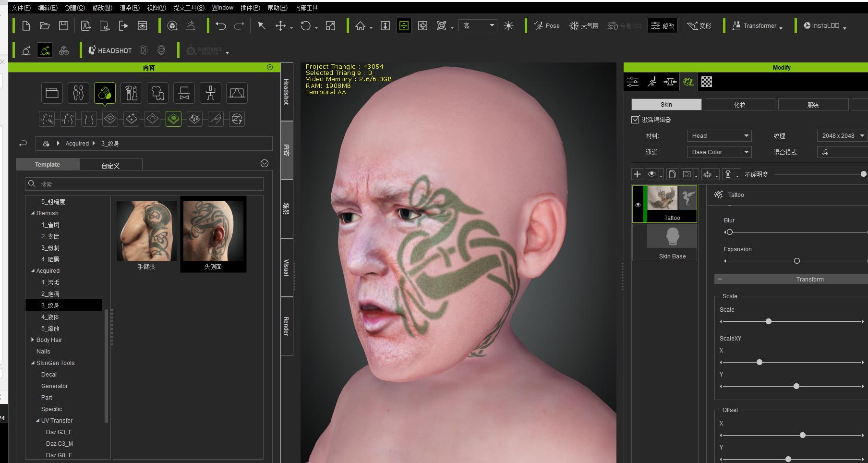Click the Blur slider handle
868x463 pixels.
[730, 232]
